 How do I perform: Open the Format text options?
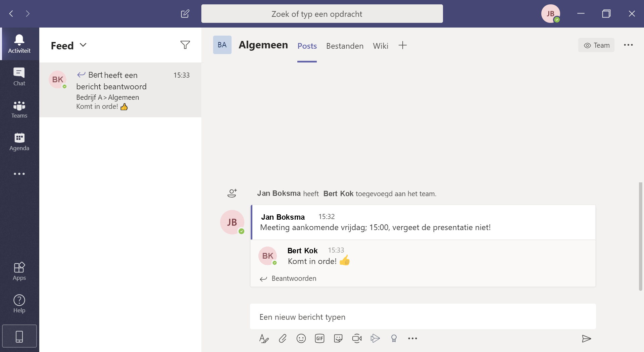pyautogui.click(x=264, y=339)
